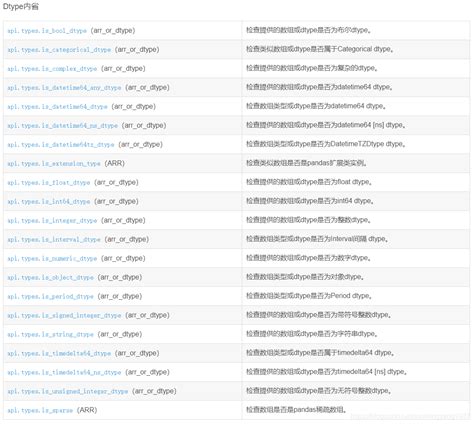Open the api.types.is_signed_integer_dtype link
The height and width of the screenshot is (424, 474).
[64, 316]
